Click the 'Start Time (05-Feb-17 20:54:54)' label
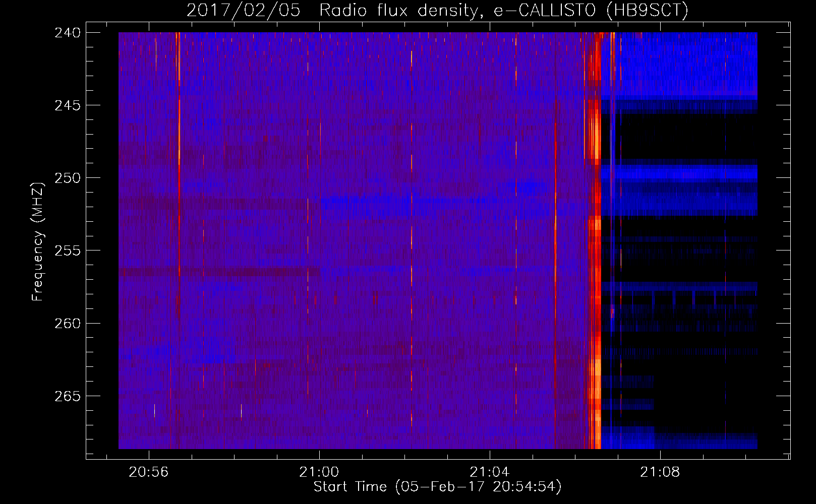 [437, 487]
